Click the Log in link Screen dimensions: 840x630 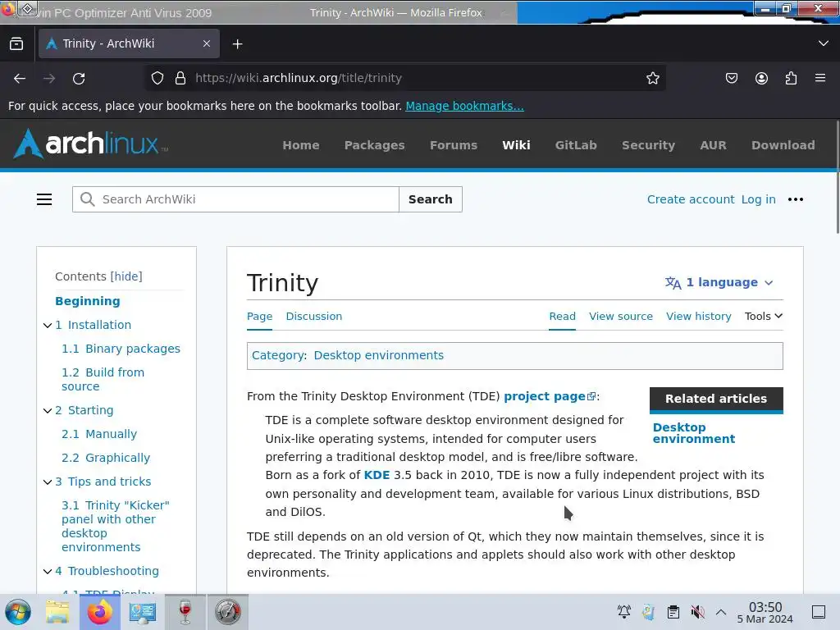point(759,199)
